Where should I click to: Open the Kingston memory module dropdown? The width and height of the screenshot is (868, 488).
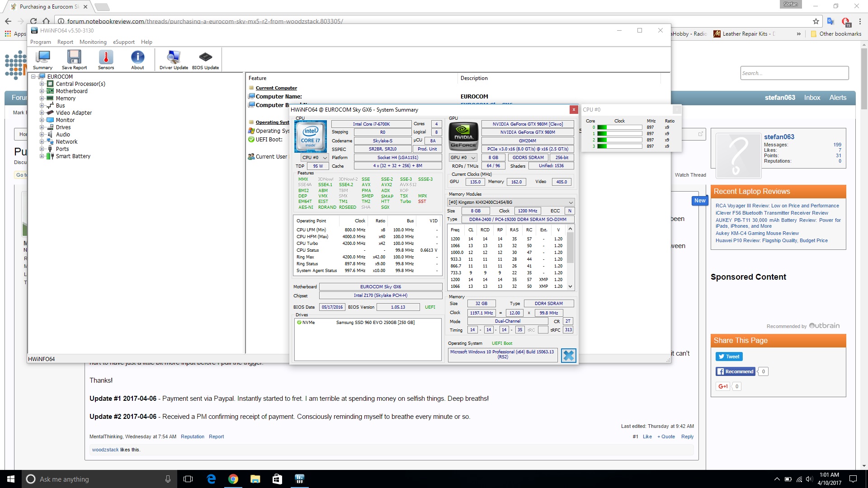click(511, 202)
